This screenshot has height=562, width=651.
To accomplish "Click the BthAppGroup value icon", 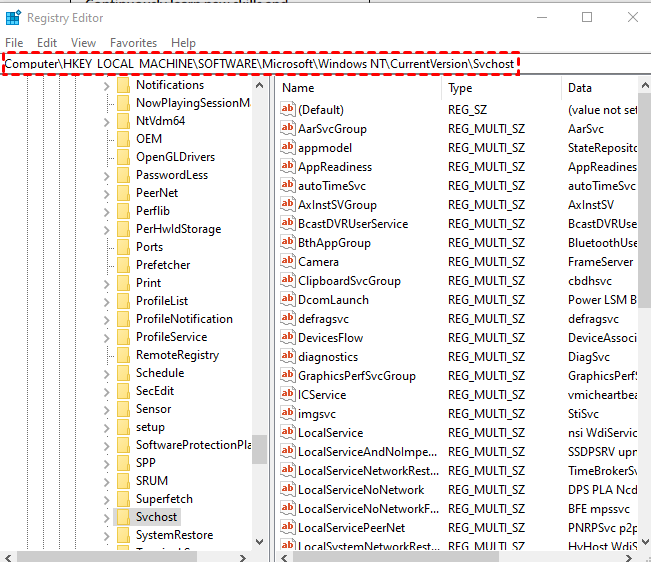I will click(288, 243).
